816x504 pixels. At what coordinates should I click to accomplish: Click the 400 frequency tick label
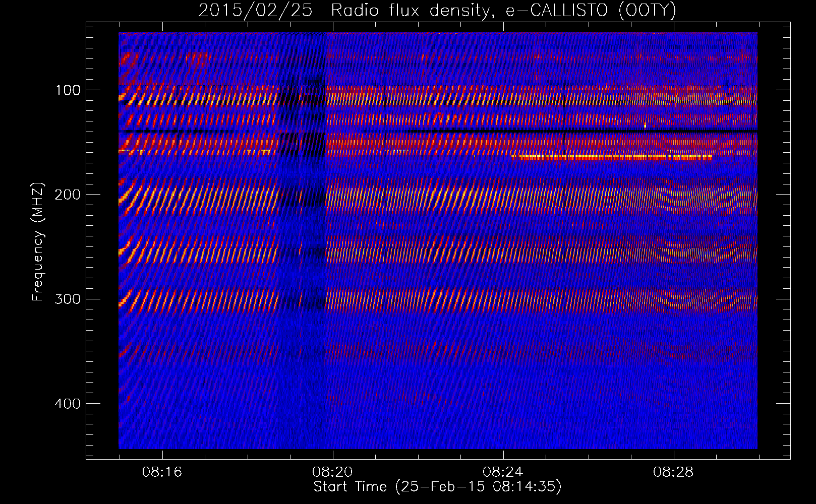pos(68,403)
